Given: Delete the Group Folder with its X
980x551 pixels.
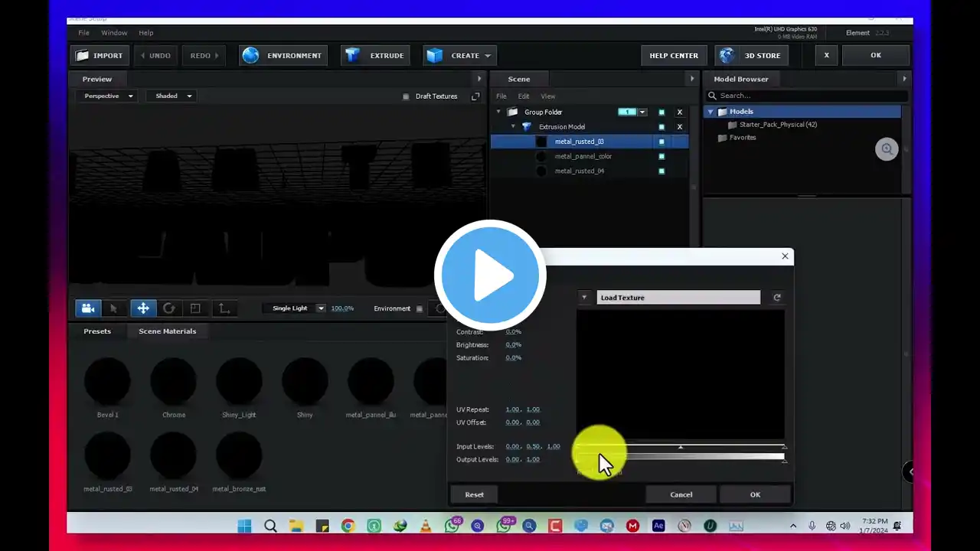Looking at the screenshot, I should coord(679,112).
